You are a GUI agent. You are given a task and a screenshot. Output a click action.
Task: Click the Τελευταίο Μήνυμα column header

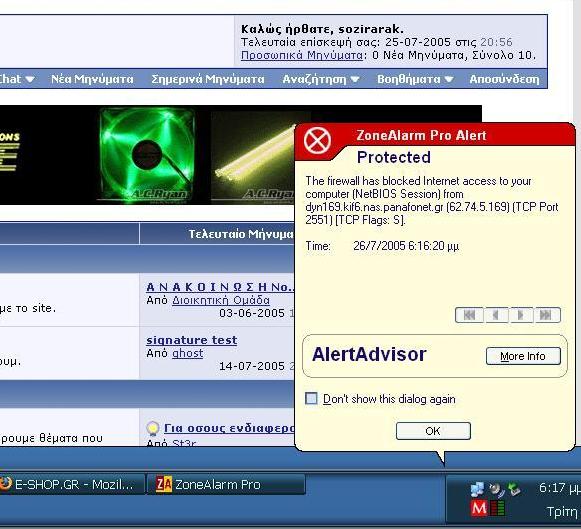click(241, 234)
